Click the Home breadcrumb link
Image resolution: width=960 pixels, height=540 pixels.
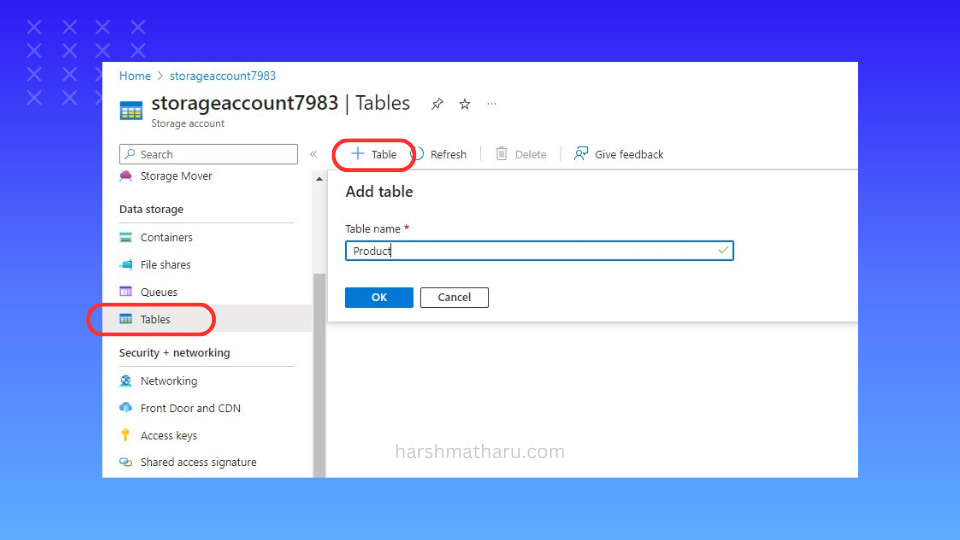[x=135, y=76]
